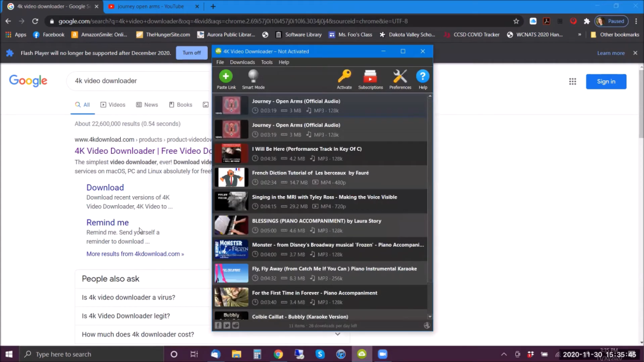Dismiss the Flash Player notification bar
The image size is (644, 362).
(x=636, y=53)
